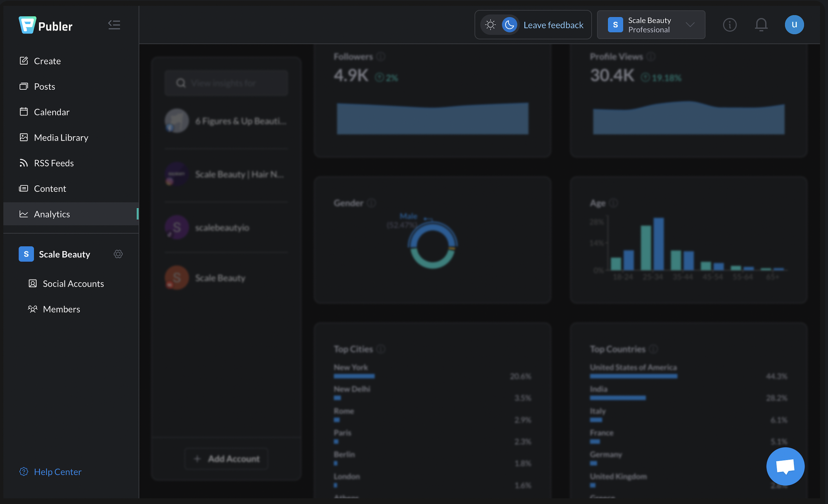Click the New York progress bar

tap(354, 376)
